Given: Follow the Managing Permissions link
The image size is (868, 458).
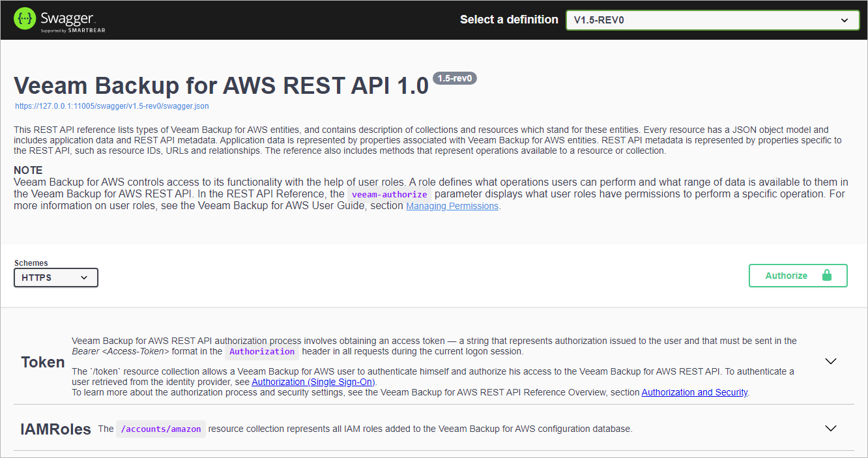Looking at the screenshot, I should pyautogui.click(x=452, y=205).
